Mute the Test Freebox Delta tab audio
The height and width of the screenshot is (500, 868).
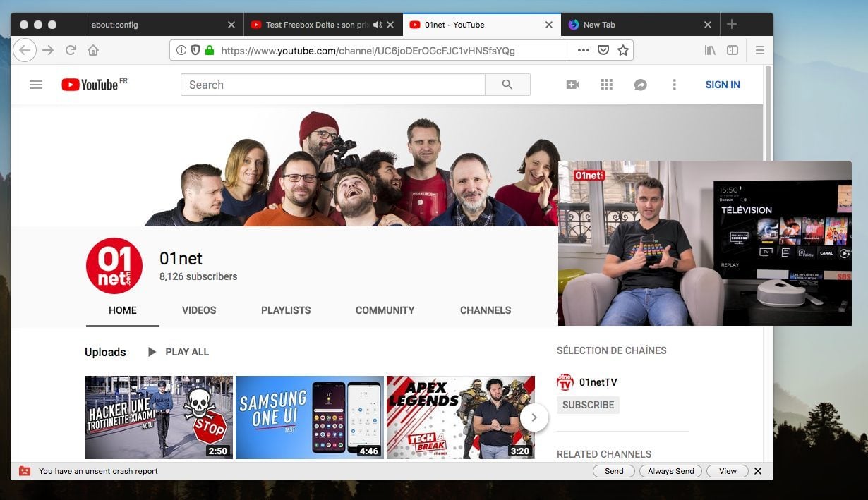[x=378, y=25]
